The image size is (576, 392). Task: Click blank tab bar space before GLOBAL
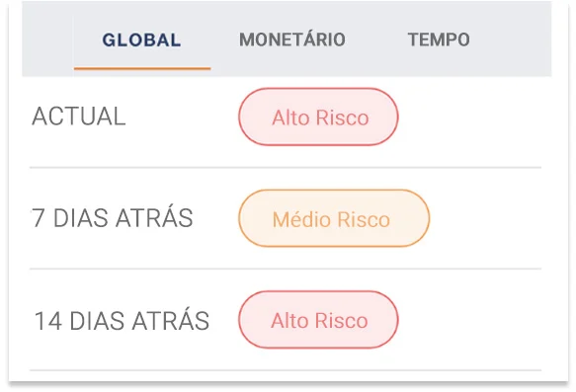pyautogui.click(x=47, y=39)
